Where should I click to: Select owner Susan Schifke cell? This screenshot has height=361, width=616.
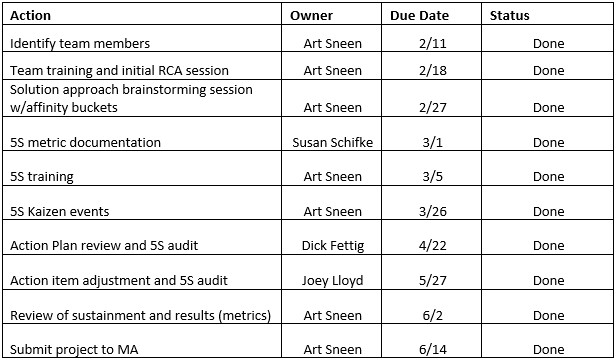(x=332, y=134)
